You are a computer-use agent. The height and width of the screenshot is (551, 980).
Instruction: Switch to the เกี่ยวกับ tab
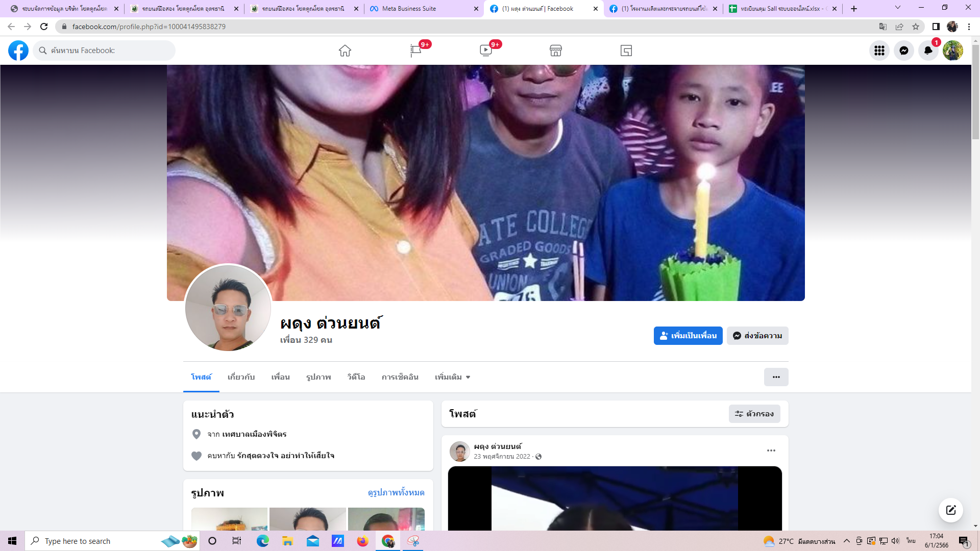(241, 377)
